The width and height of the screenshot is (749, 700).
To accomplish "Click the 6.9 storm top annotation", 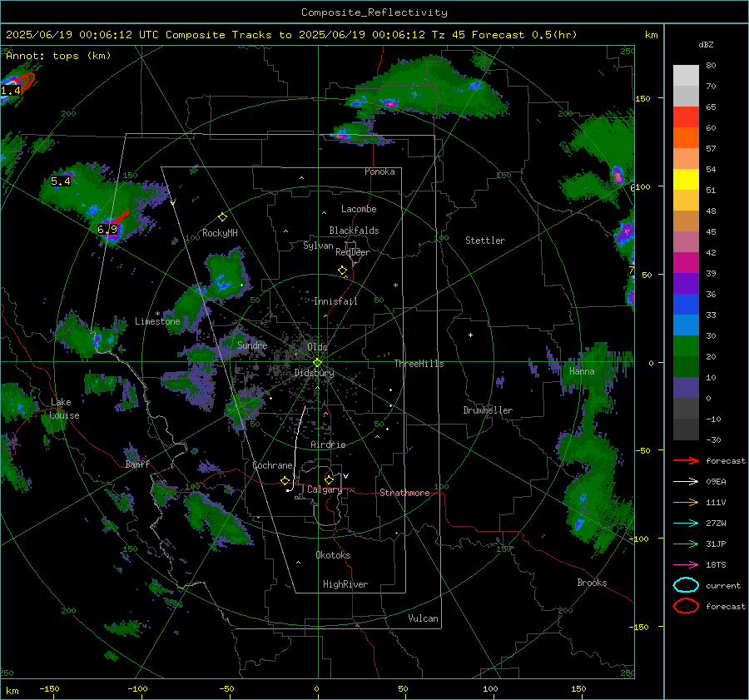I will click(107, 230).
